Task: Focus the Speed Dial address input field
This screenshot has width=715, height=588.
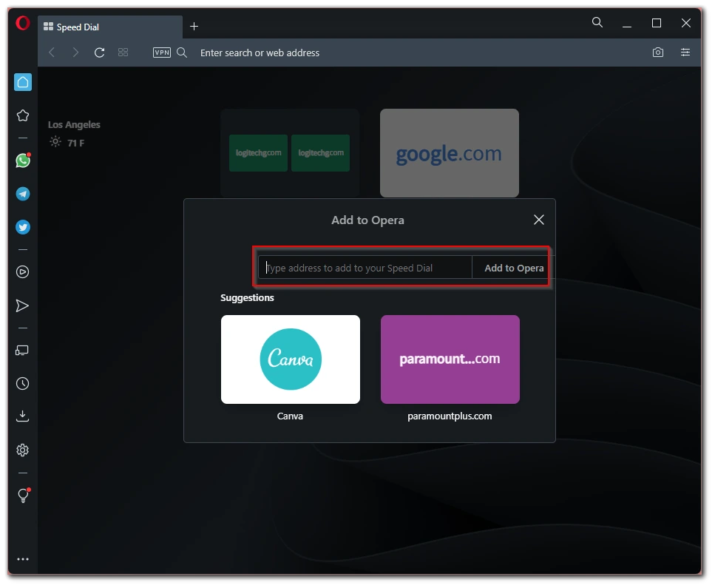Action: [365, 268]
